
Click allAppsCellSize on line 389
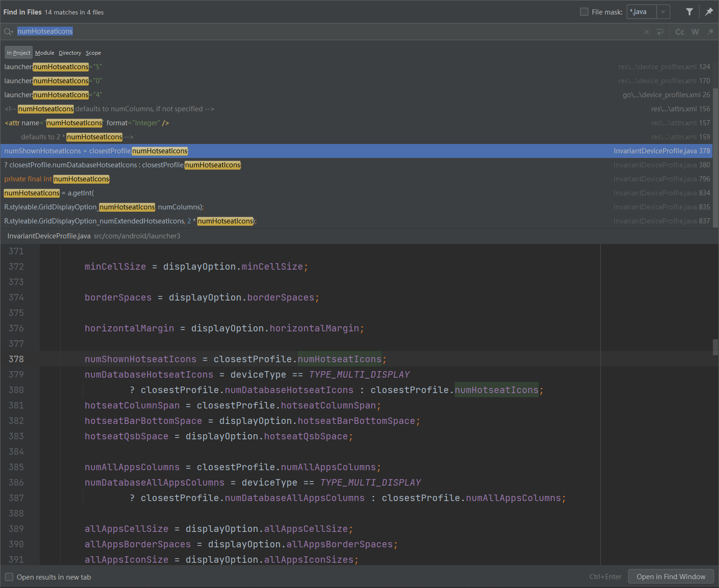pyautogui.click(x=126, y=529)
